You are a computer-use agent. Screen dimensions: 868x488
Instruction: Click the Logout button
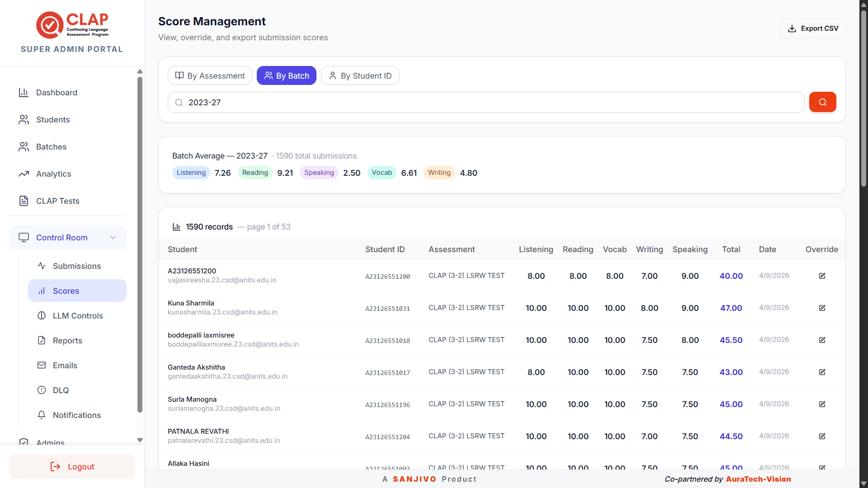point(72,467)
